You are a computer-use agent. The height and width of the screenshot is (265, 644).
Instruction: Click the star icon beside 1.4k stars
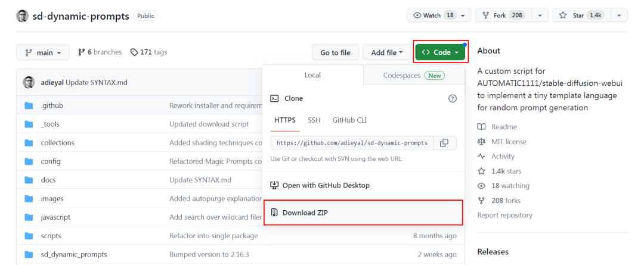481,171
